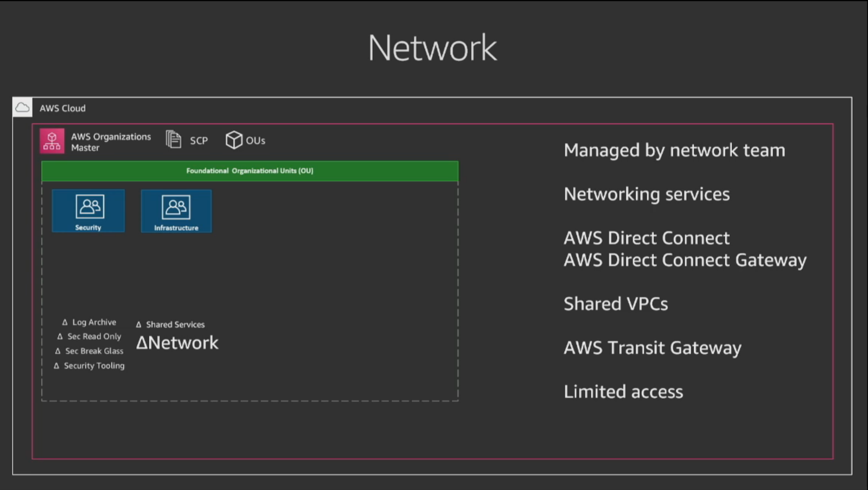Click the slide title 'Network'
The image size is (868, 490).
432,48
